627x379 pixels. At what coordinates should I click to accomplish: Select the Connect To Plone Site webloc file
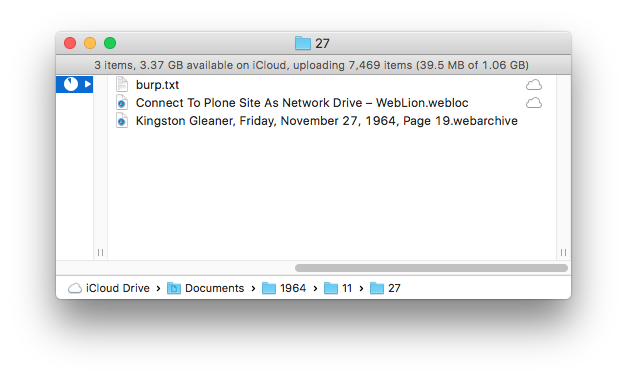(302, 103)
